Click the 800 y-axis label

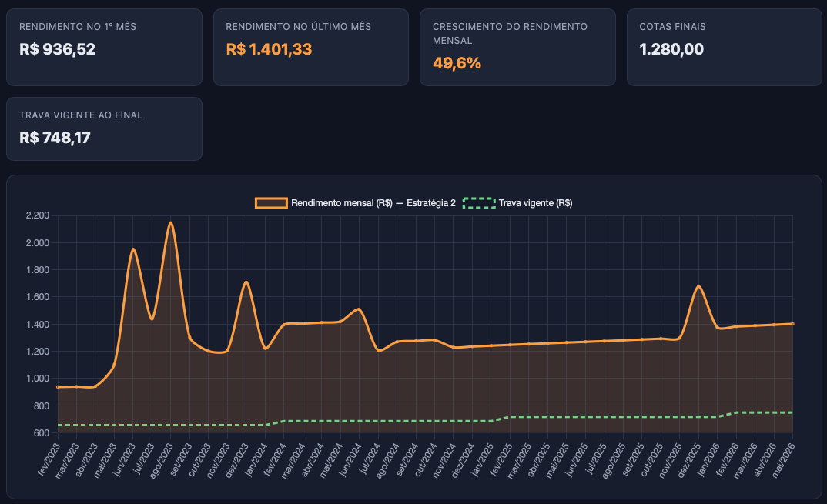click(x=41, y=406)
